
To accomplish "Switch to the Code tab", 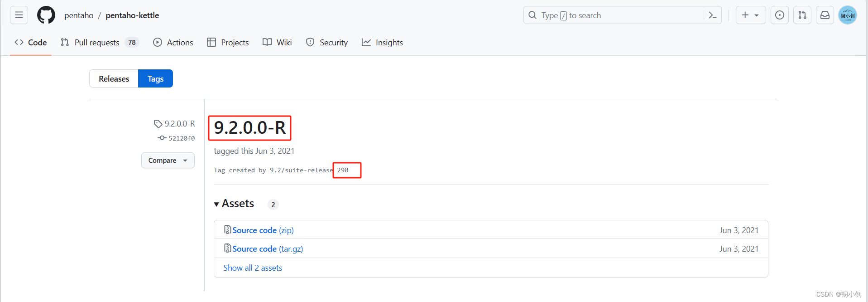I will (x=31, y=42).
